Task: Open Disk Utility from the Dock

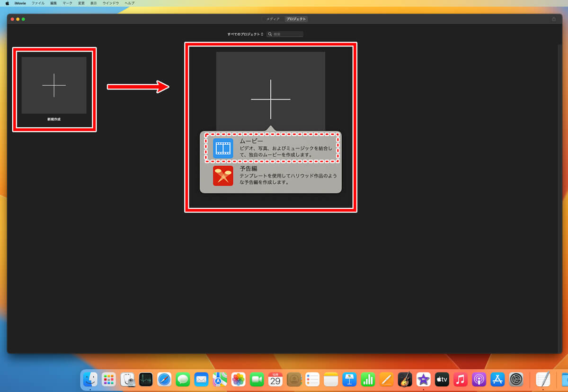Action: click(128, 379)
